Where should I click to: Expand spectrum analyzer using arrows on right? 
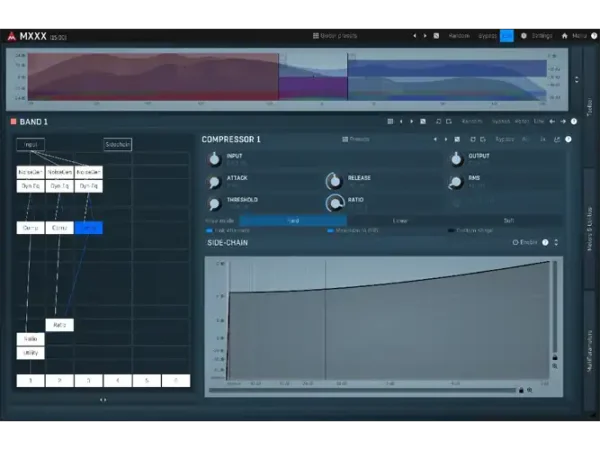(x=577, y=80)
